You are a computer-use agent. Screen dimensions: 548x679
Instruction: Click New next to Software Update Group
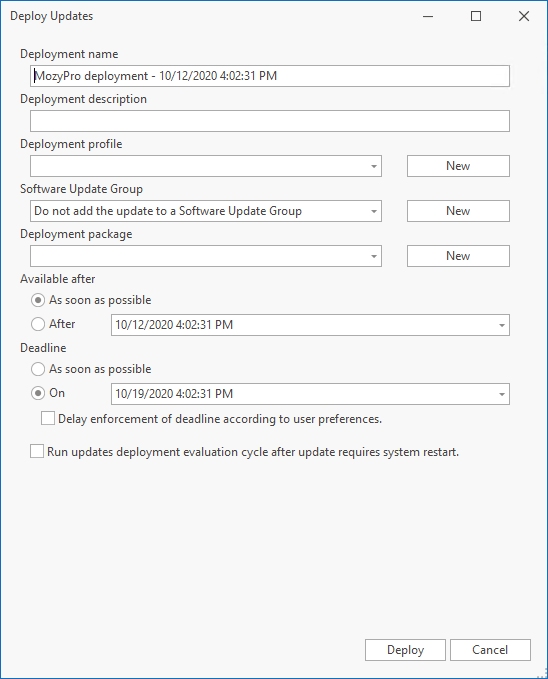click(458, 211)
